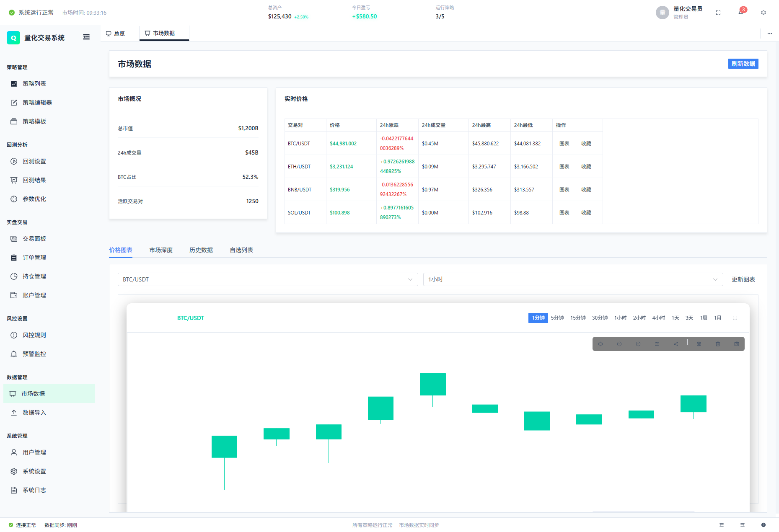Open the BTC/USDT trading pair dropdown
Screen dimensions: 779x532
coord(268,279)
